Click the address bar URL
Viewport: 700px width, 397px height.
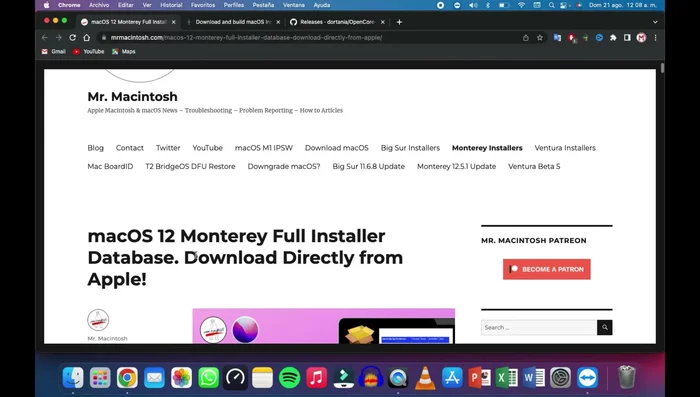point(246,38)
